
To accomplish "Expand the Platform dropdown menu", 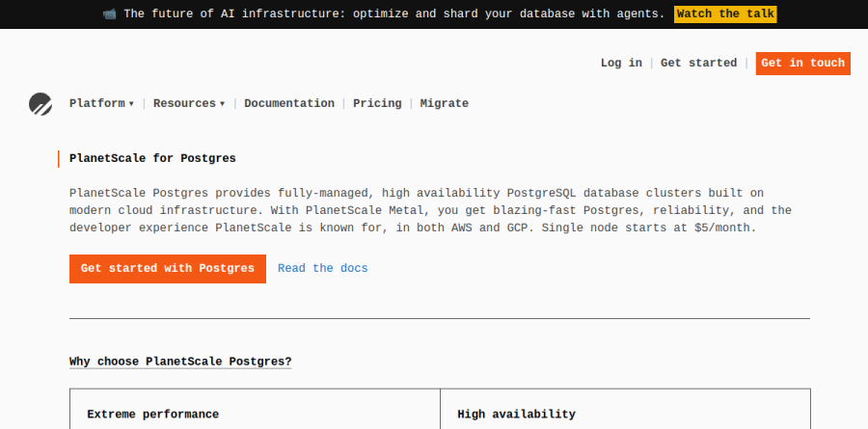I will coord(101,103).
